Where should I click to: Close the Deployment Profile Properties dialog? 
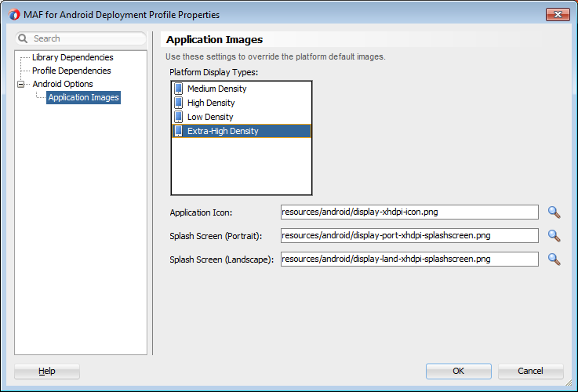558,15
